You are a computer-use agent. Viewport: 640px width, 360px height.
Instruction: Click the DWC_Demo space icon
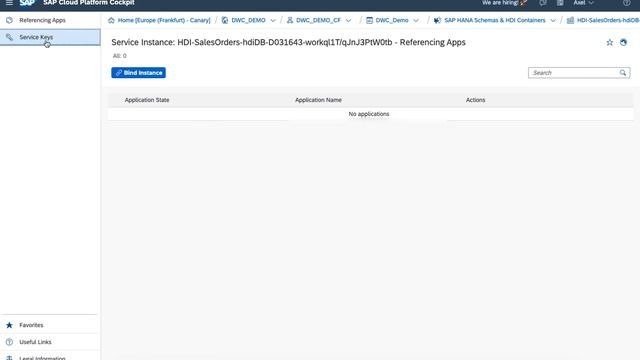point(369,20)
